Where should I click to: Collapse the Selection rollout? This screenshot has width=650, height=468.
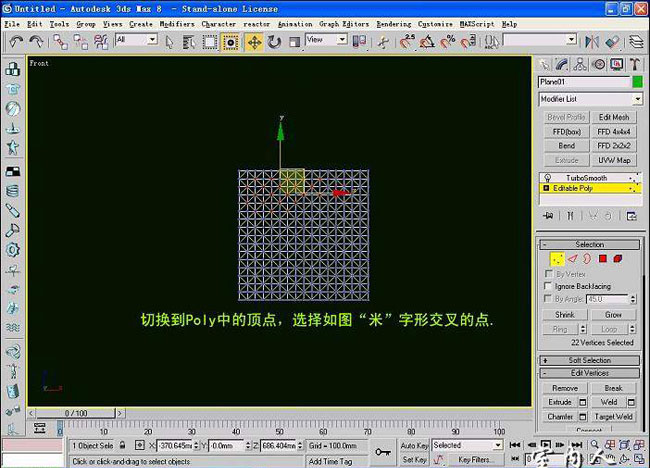(589, 245)
